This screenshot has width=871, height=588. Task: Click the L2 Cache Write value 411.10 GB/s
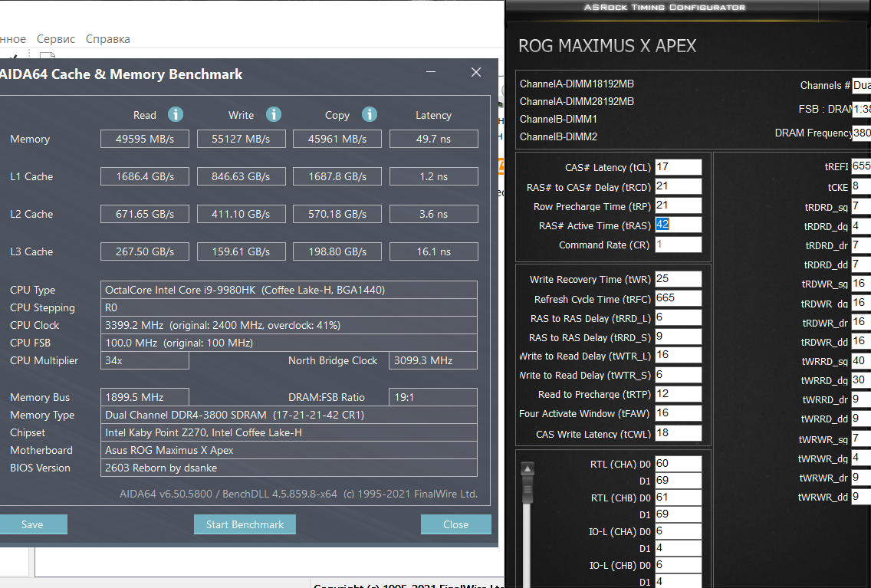point(241,214)
